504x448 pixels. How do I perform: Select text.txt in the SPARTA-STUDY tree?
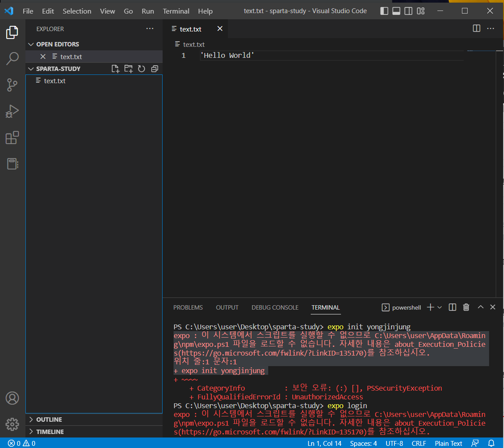(x=94, y=81)
